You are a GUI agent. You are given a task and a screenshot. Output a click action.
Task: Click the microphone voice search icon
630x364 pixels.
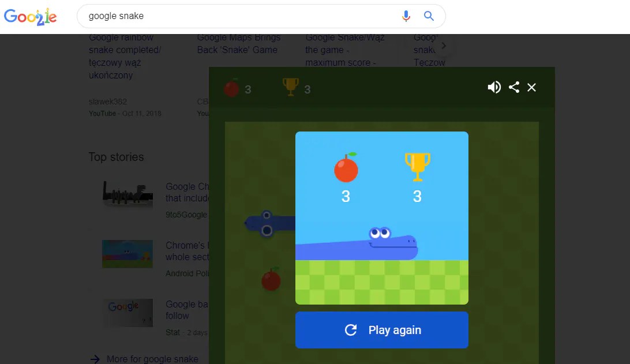[x=406, y=16]
